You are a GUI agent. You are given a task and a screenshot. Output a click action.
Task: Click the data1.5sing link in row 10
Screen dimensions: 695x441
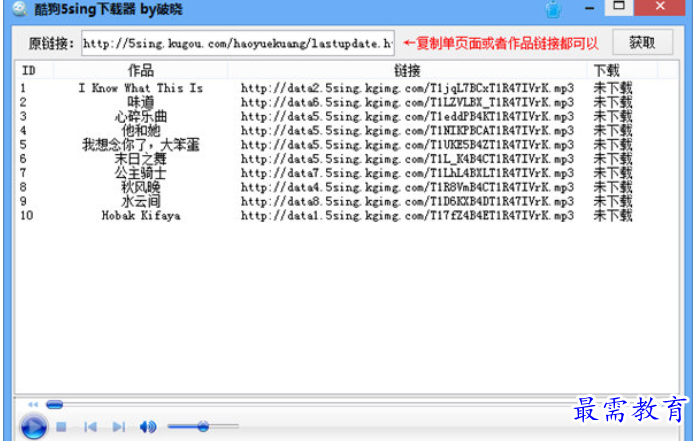407,215
